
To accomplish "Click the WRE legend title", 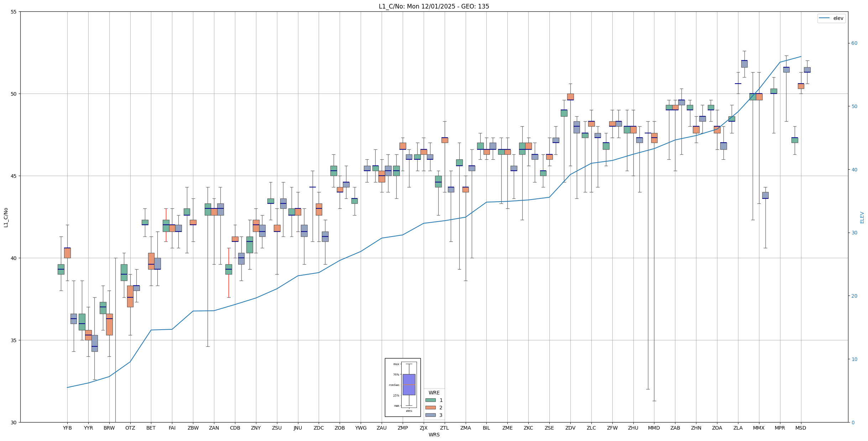I will (434, 393).
